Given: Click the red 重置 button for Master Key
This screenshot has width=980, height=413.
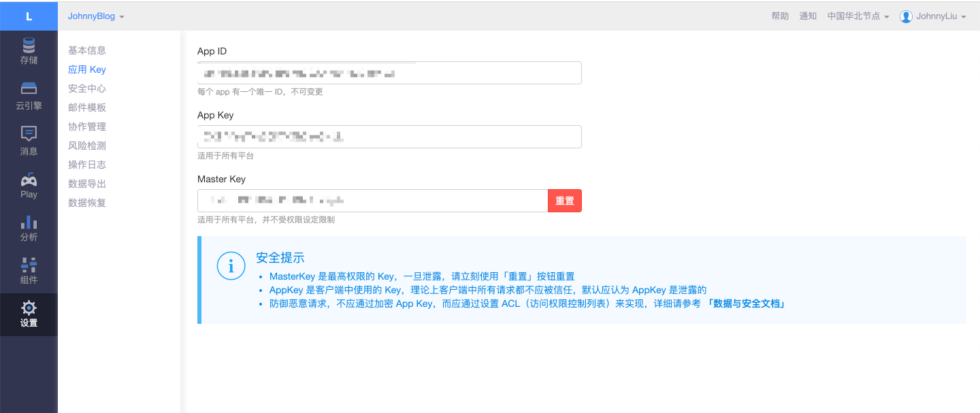Looking at the screenshot, I should tap(564, 200).
